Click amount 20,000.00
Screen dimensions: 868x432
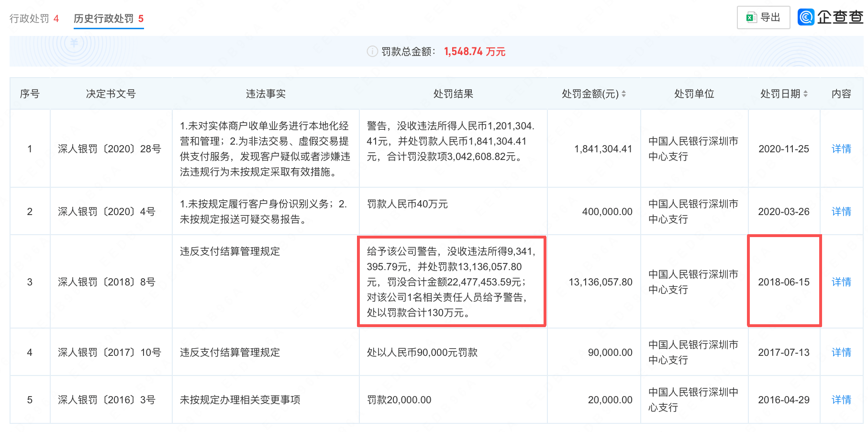point(610,400)
